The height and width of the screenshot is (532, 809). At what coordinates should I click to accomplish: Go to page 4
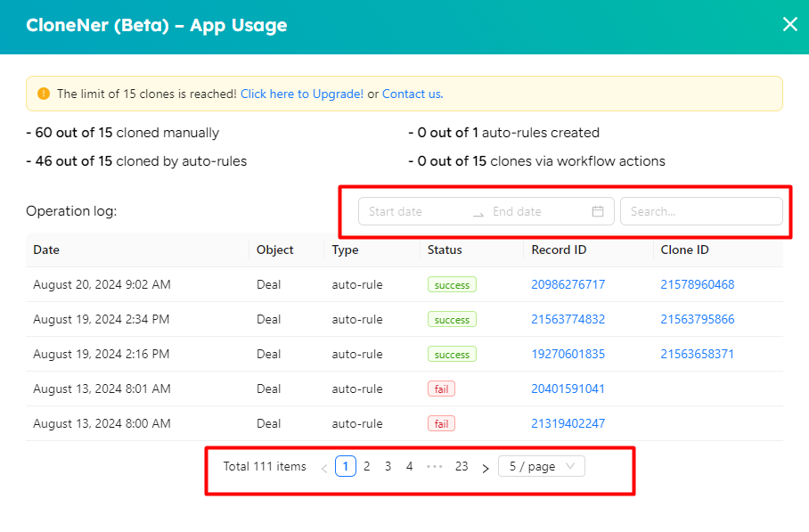(410, 466)
